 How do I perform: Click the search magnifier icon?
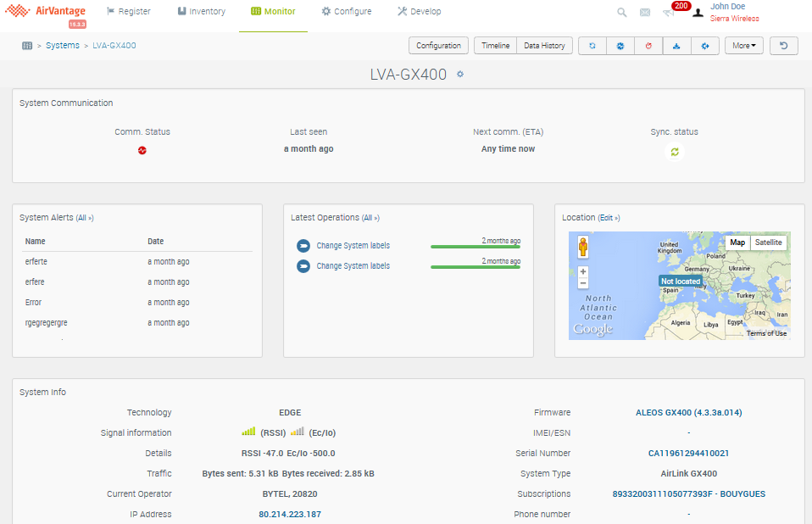click(622, 13)
